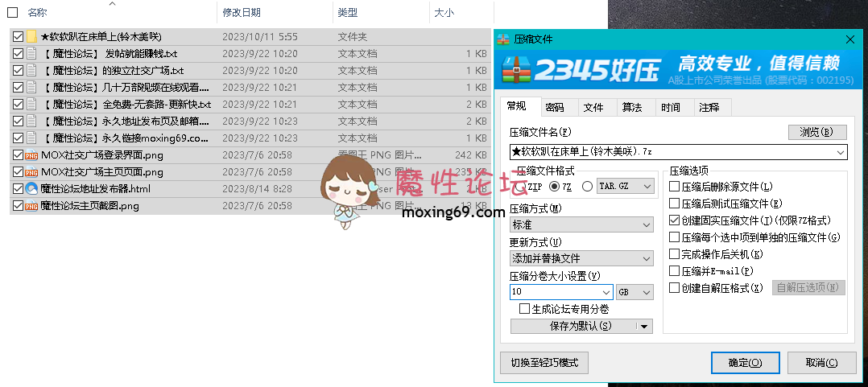Enable 创建自解压格式 checkbox
Image resolution: width=868 pixels, height=387 pixels.
coord(674,288)
